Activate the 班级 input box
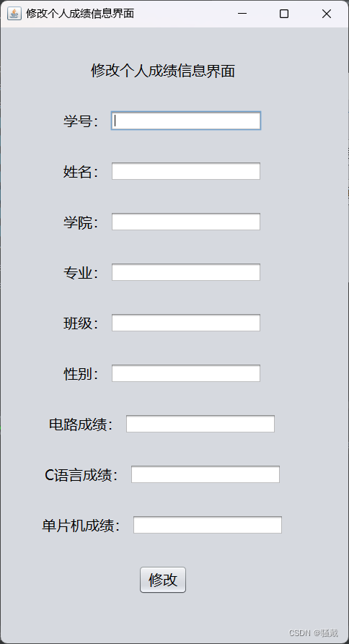This screenshot has width=349, height=644. tap(186, 323)
